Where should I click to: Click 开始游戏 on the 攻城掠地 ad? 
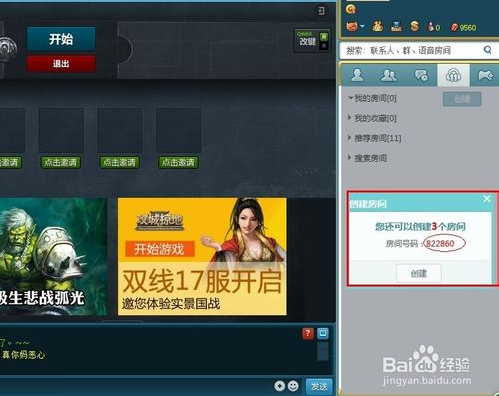pos(160,249)
